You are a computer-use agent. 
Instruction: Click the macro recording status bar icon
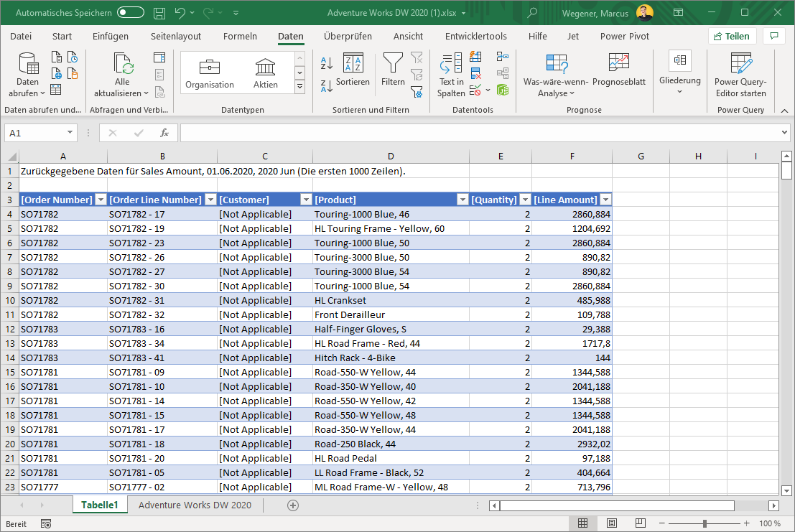pos(46,524)
